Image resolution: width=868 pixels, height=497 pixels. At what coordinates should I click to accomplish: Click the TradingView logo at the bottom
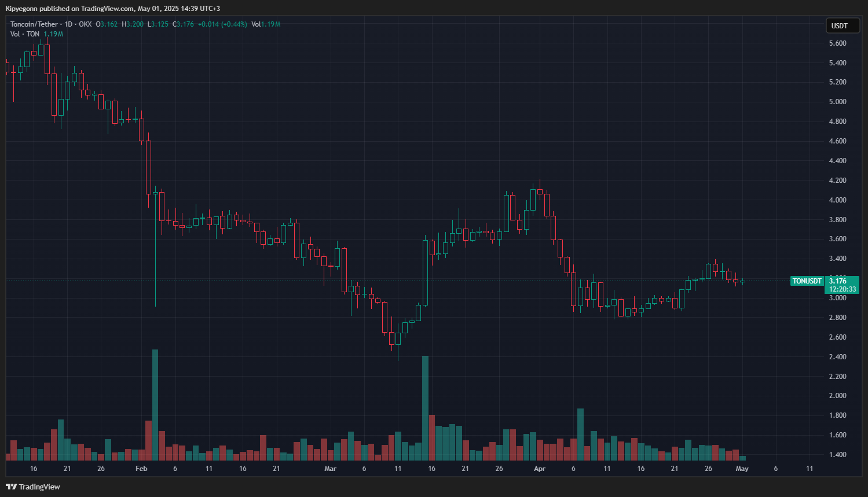point(33,487)
